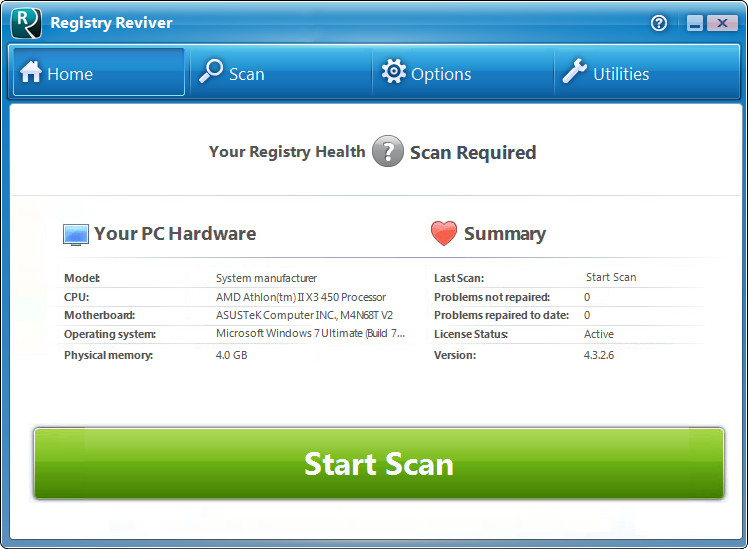748x549 pixels.
Task: Click the Active license status value
Action: coord(599,334)
